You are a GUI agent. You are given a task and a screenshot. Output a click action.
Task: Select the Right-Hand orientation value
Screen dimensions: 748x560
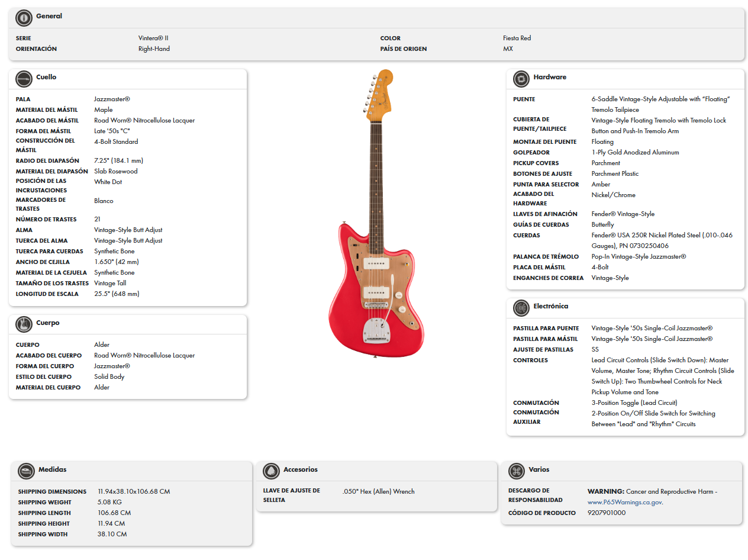pos(154,49)
